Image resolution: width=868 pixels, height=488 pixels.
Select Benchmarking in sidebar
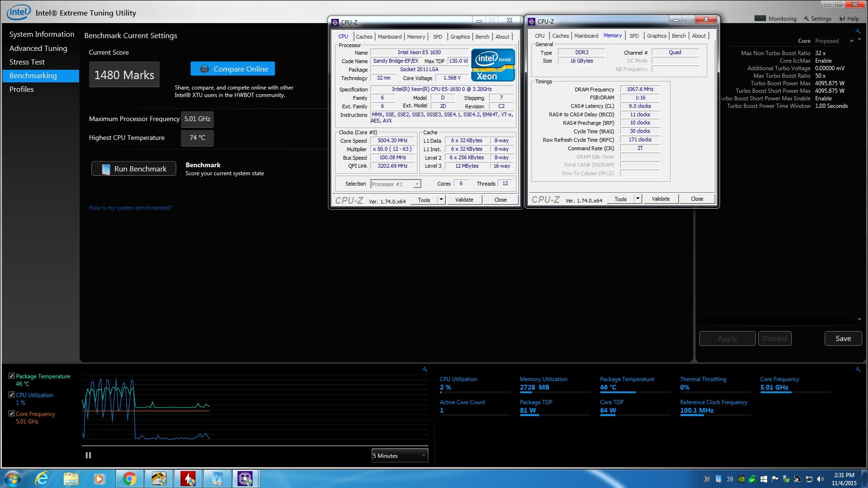(41, 75)
